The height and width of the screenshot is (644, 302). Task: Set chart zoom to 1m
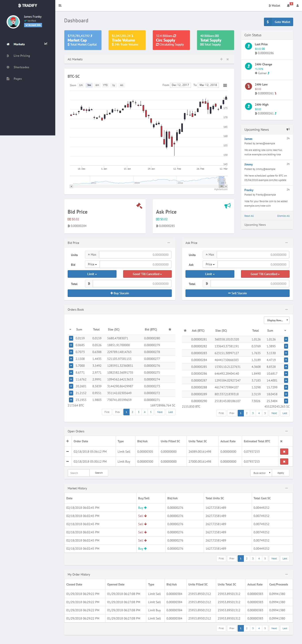(x=81, y=85)
